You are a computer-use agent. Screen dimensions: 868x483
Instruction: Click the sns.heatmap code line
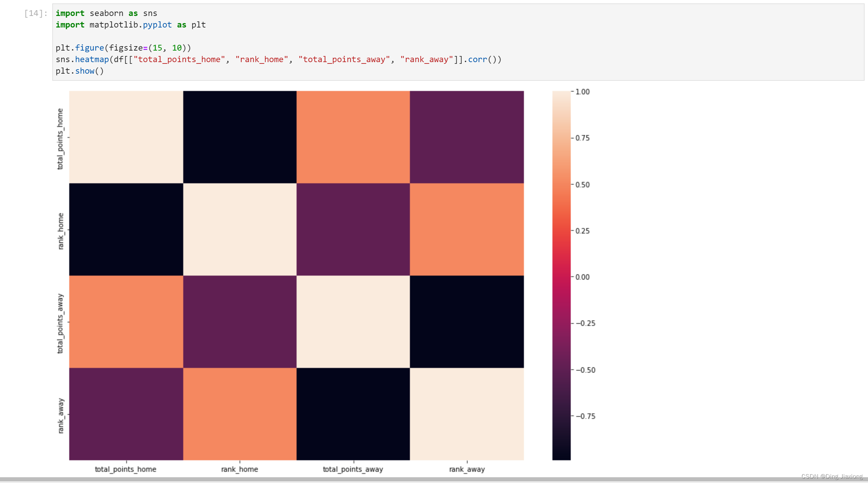click(x=279, y=59)
